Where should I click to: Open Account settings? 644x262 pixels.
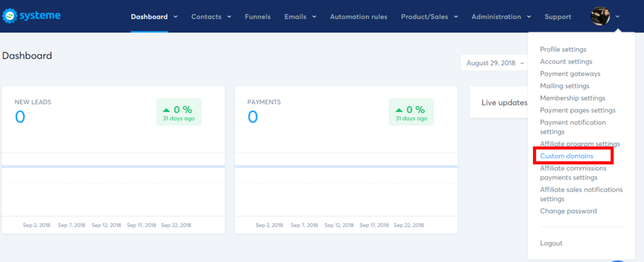point(566,62)
